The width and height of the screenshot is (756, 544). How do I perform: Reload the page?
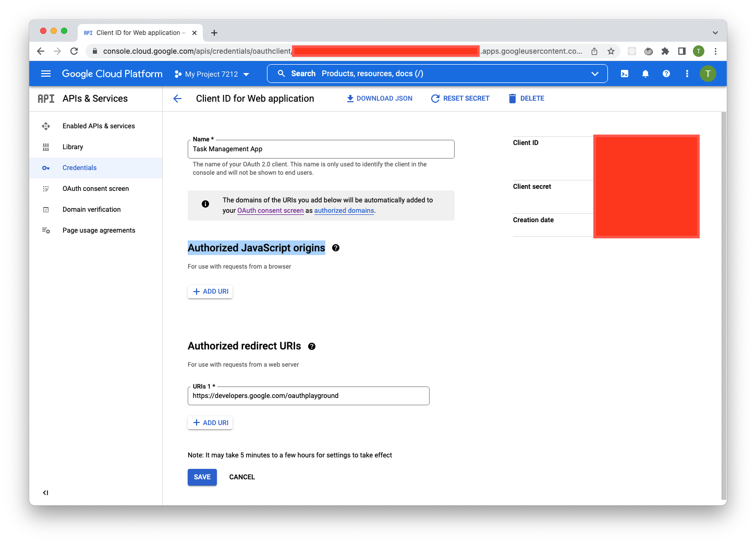point(74,51)
